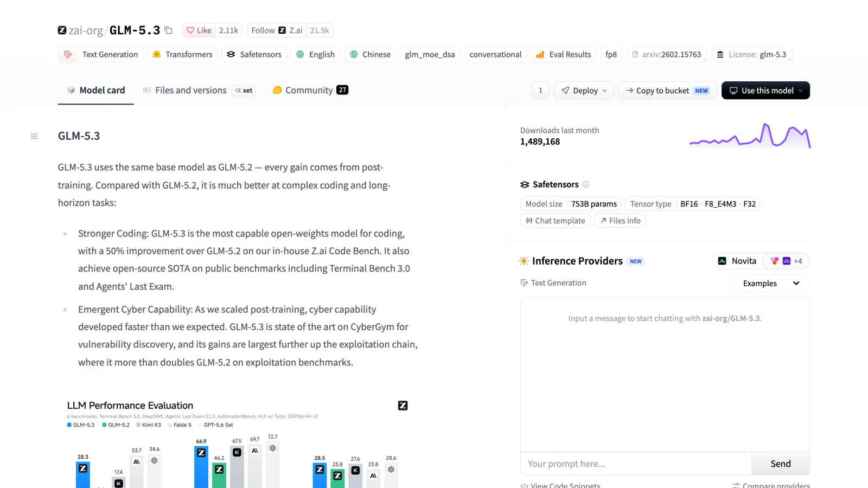Select the Novita inference provider
Screen dimensions: 868x488
tap(737, 261)
